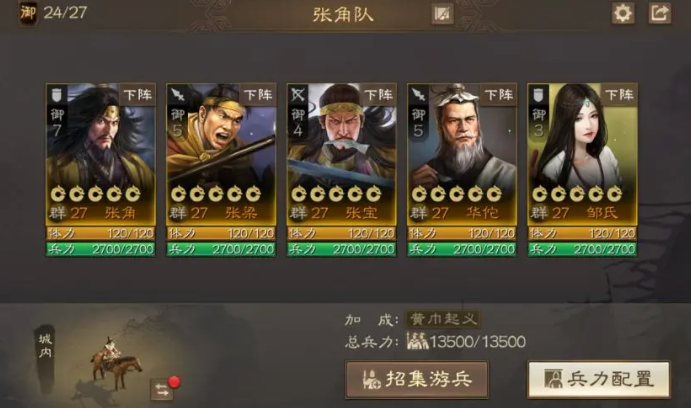Select the 张宝 general portrait

341,154
